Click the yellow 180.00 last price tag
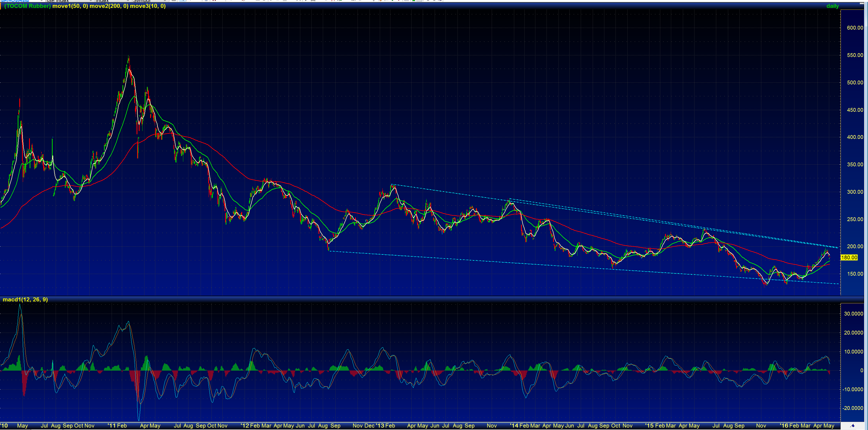 (849, 258)
